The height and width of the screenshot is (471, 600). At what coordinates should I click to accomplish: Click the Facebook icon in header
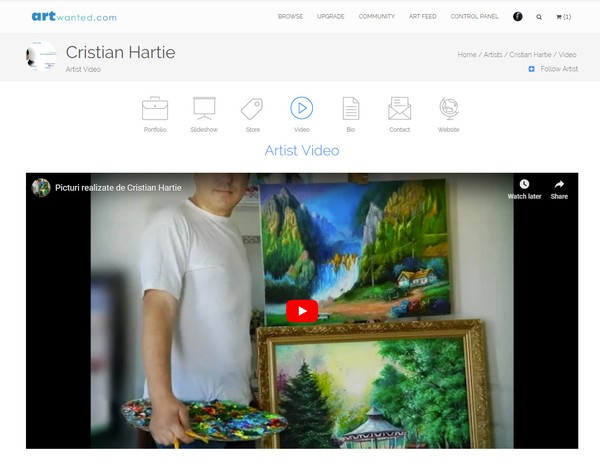518,16
